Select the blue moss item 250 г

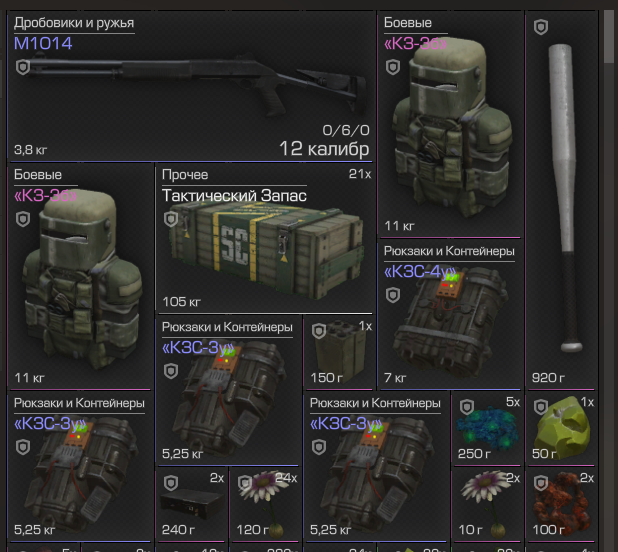coord(487,428)
